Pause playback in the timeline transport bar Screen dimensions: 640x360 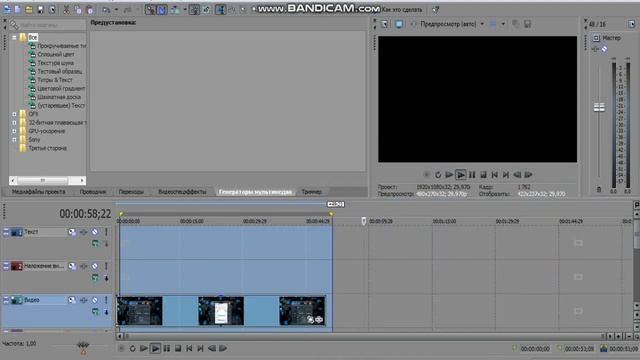click(x=167, y=349)
